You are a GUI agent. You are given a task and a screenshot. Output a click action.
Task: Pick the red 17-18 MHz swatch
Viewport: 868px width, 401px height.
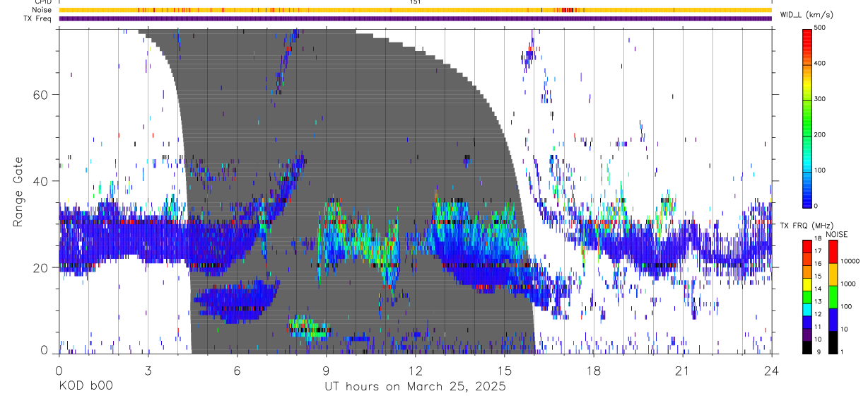(807, 246)
